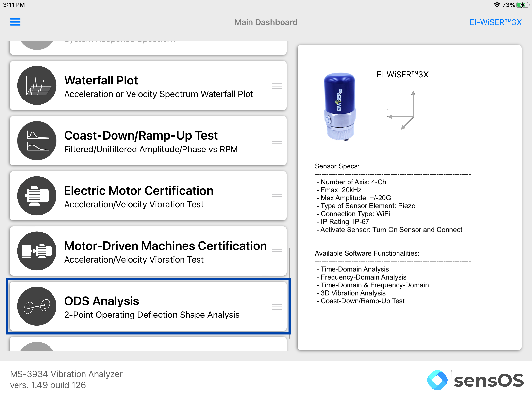This screenshot has width=532, height=399.
Task: Click the 'Fmax: 20kHz' spec line
Action: (339, 190)
